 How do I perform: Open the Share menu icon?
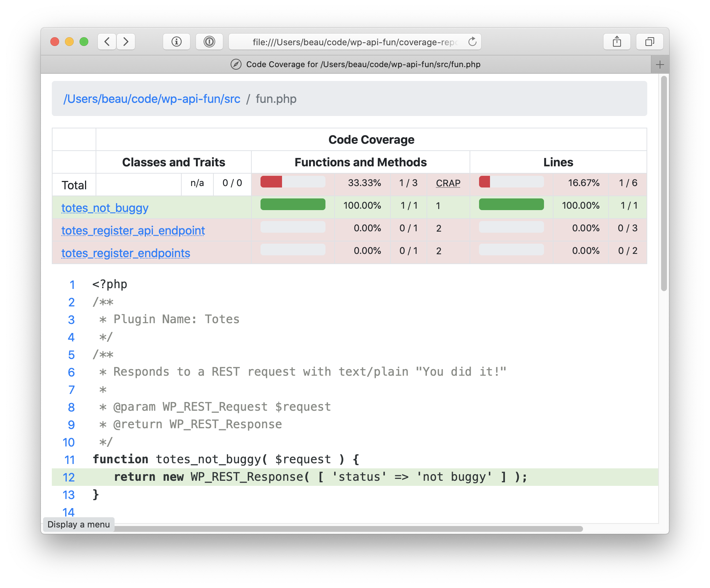click(x=617, y=41)
